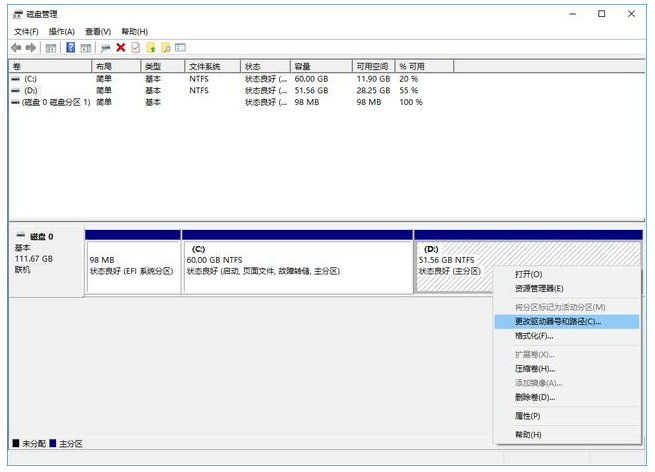Click the folder search magnifier icon

click(x=166, y=48)
